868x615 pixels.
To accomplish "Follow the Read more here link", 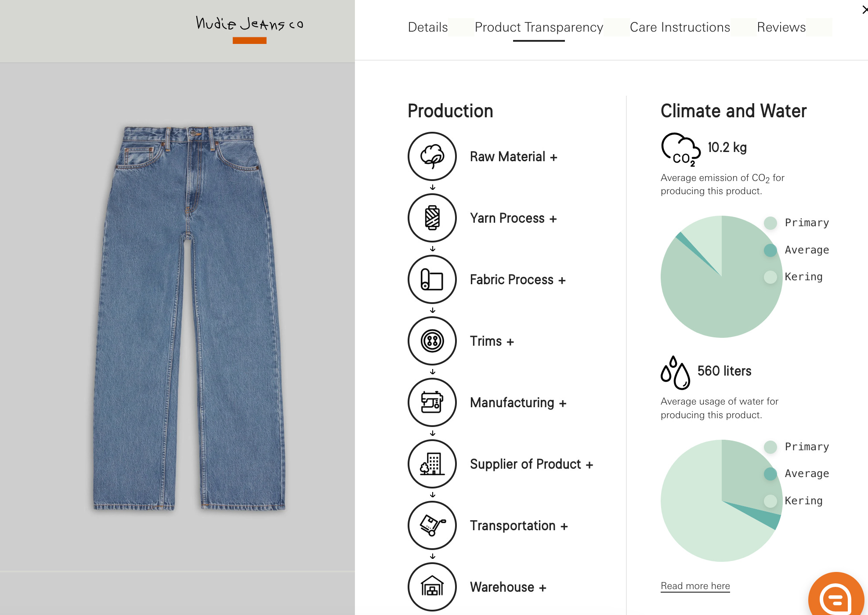I will coord(695,586).
